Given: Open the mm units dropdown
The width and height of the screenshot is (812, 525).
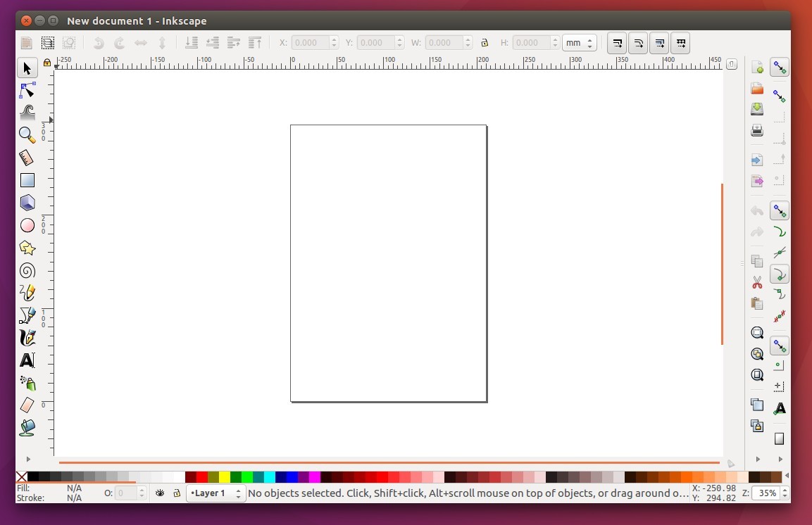Looking at the screenshot, I should pos(579,42).
